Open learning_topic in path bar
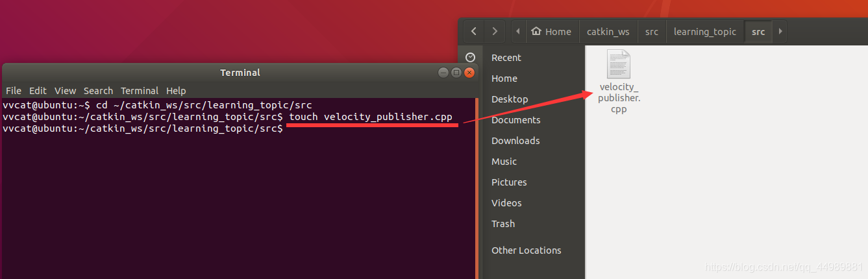 coord(705,31)
